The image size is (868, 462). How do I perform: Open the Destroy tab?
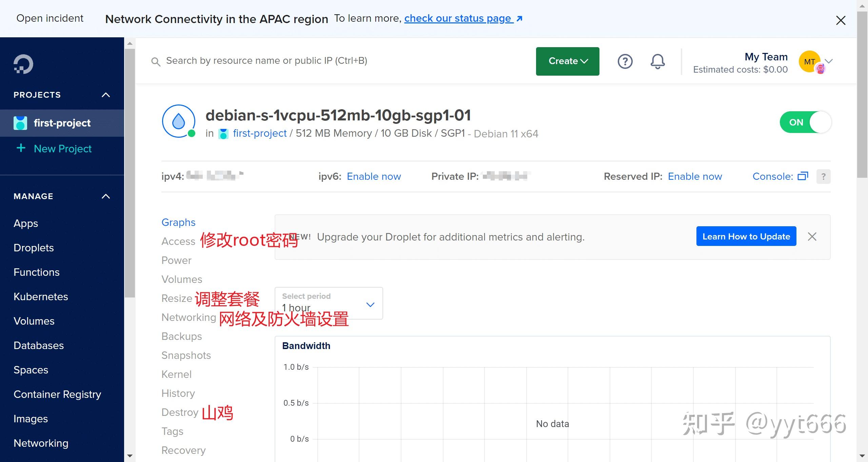(180, 412)
